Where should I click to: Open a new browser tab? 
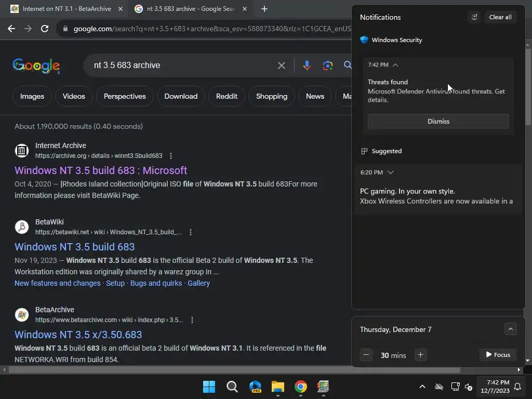[264, 9]
